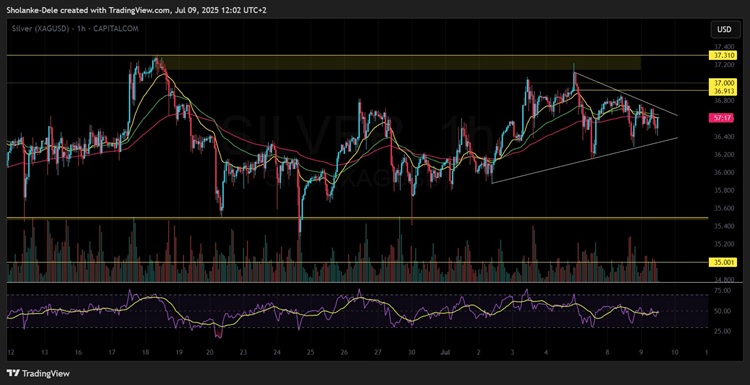750x385 pixels.
Task: Click the 18 date marker on time axis
Action: 144,352
